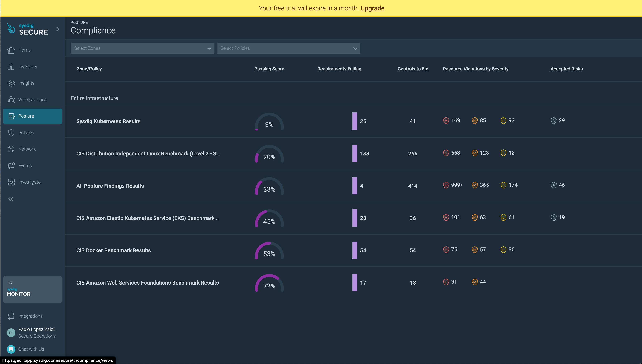Click low severity icon showing 93
This screenshot has height=364, width=642.
pyautogui.click(x=503, y=120)
